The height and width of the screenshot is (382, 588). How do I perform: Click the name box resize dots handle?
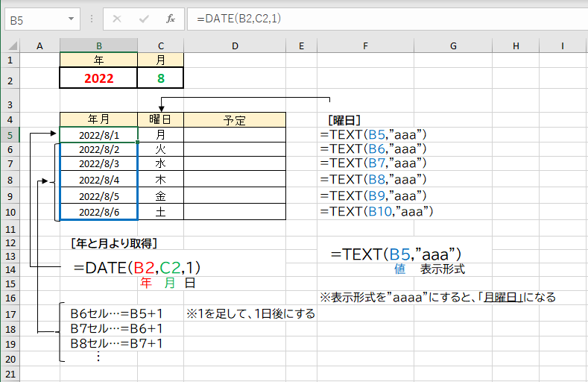90,18
